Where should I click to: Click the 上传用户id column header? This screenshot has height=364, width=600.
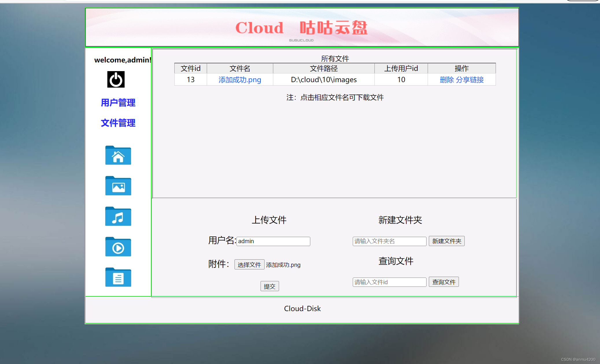click(401, 68)
